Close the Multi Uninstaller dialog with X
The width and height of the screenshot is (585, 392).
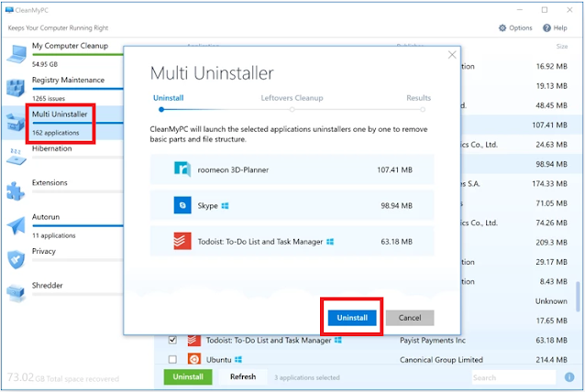pyautogui.click(x=452, y=55)
